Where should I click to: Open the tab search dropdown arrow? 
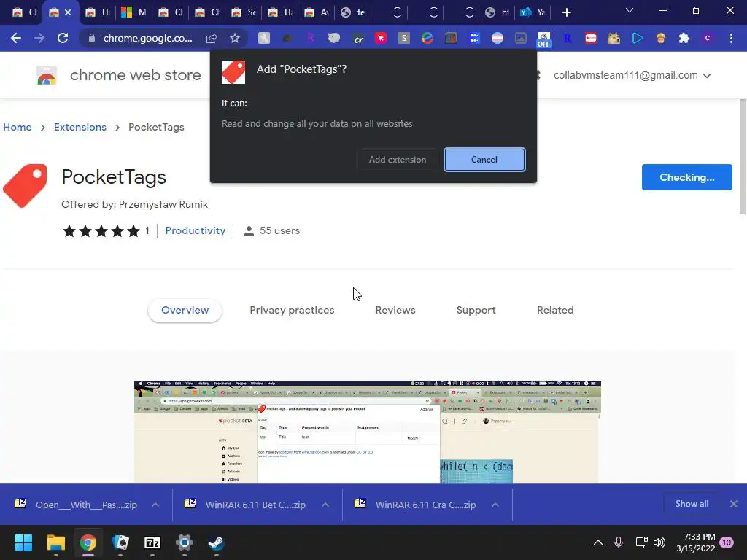click(x=630, y=10)
